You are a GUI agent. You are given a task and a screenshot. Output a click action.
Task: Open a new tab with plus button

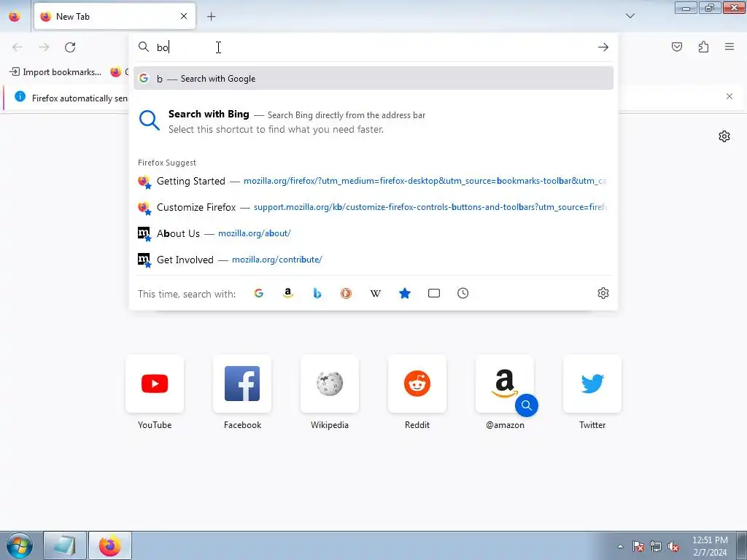pos(211,17)
